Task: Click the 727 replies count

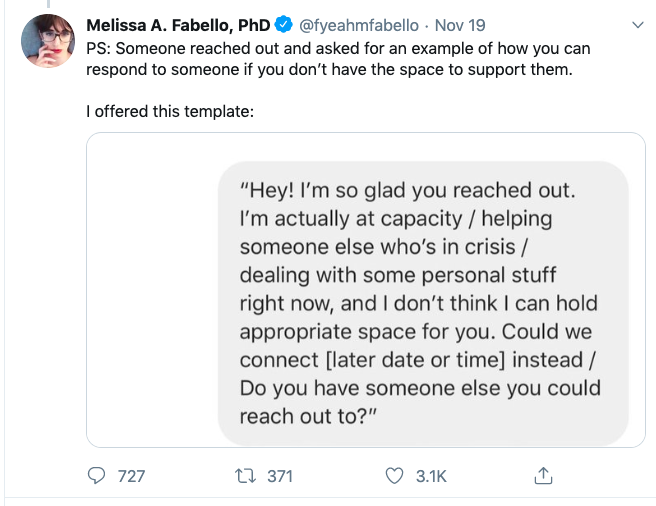Action: tap(131, 476)
